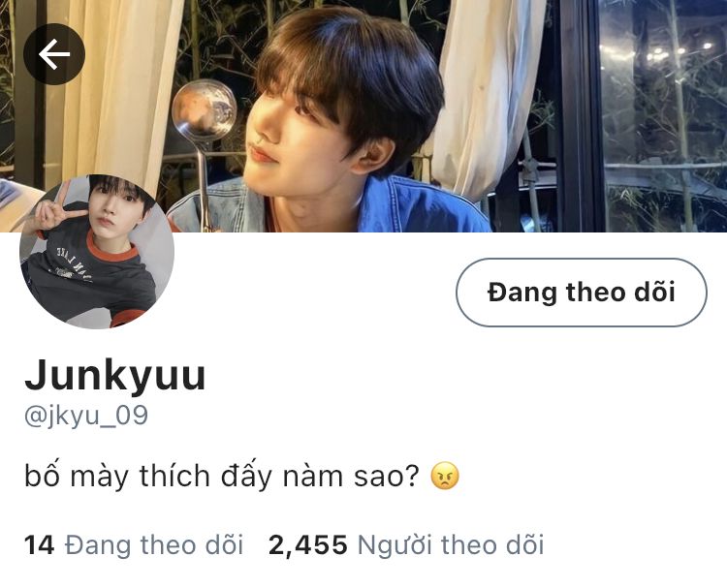Click the following count number 14
This screenshot has height=588, width=727.
click(x=40, y=545)
